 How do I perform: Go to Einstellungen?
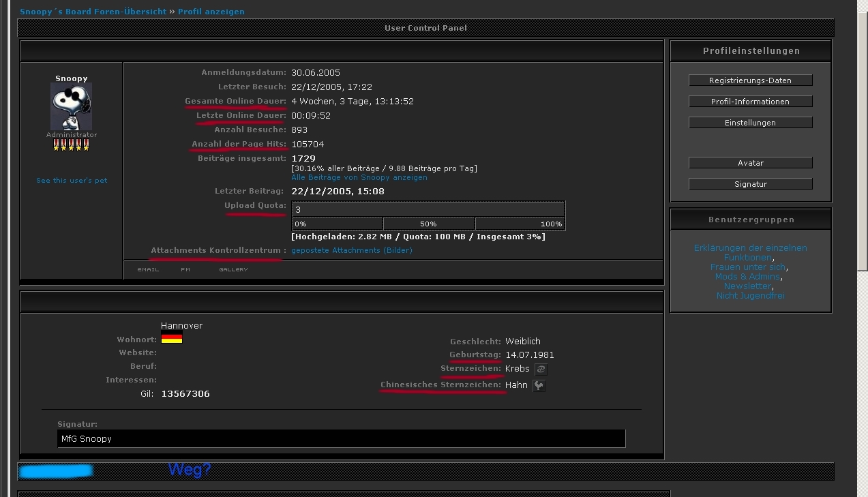pos(750,123)
